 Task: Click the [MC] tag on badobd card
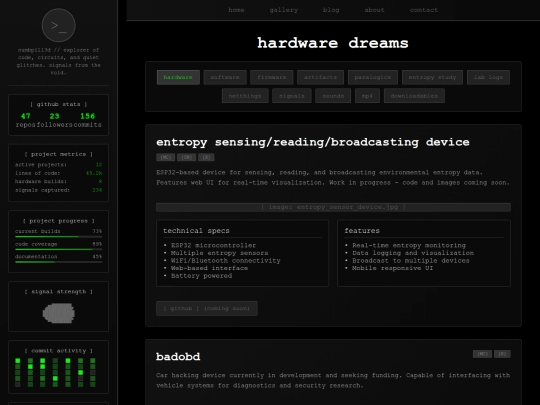482,354
